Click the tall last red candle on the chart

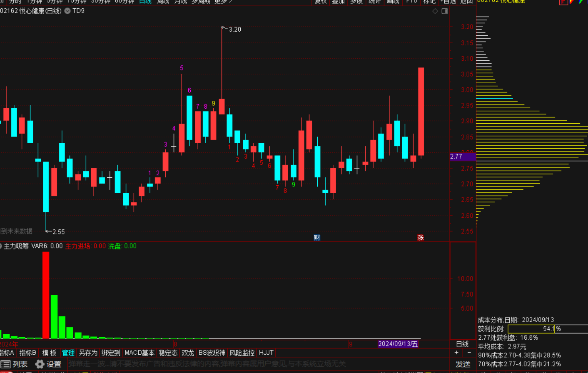[421, 112]
